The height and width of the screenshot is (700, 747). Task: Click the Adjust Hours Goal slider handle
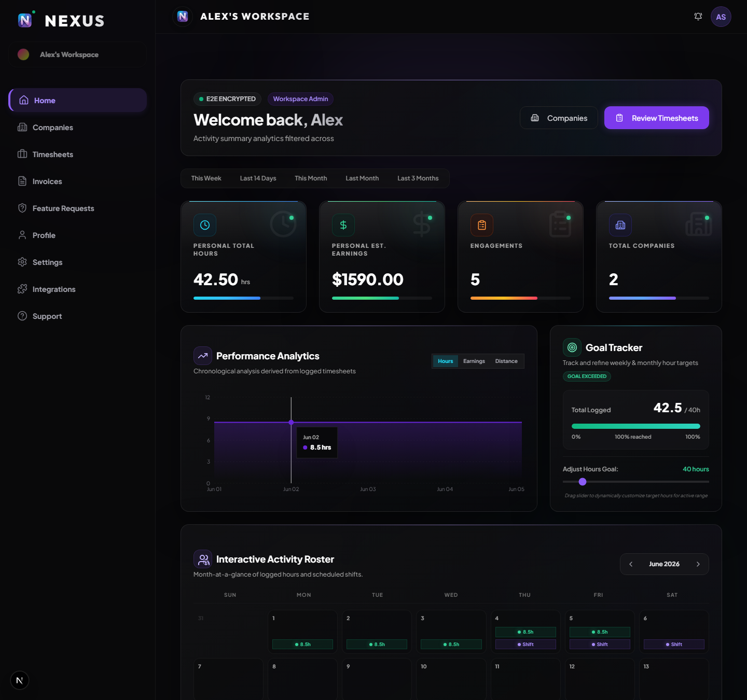pos(583,482)
